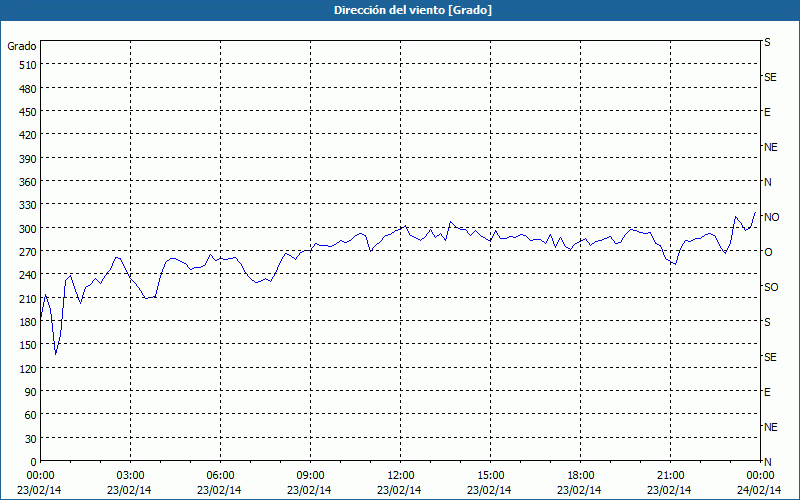Image resolution: width=800 pixels, height=500 pixels.
Task: Click the E compass label at 450 level
Action: pyautogui.click(x=767, y=112)
